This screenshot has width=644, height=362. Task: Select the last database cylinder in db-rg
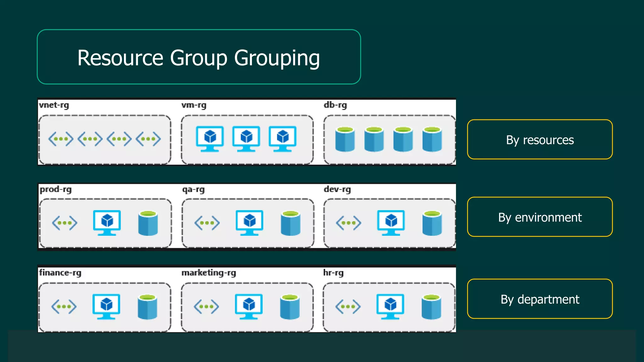(x=432, y=139)
